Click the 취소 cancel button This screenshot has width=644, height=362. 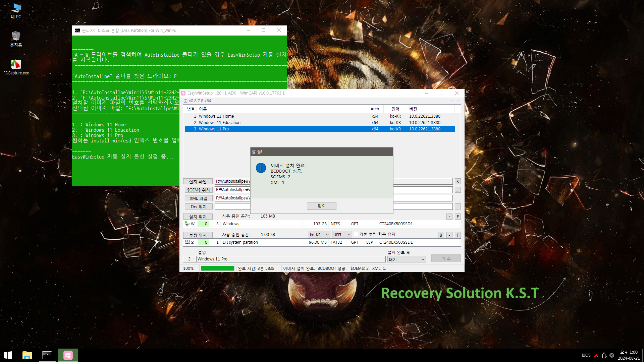(x=446, y=258)
